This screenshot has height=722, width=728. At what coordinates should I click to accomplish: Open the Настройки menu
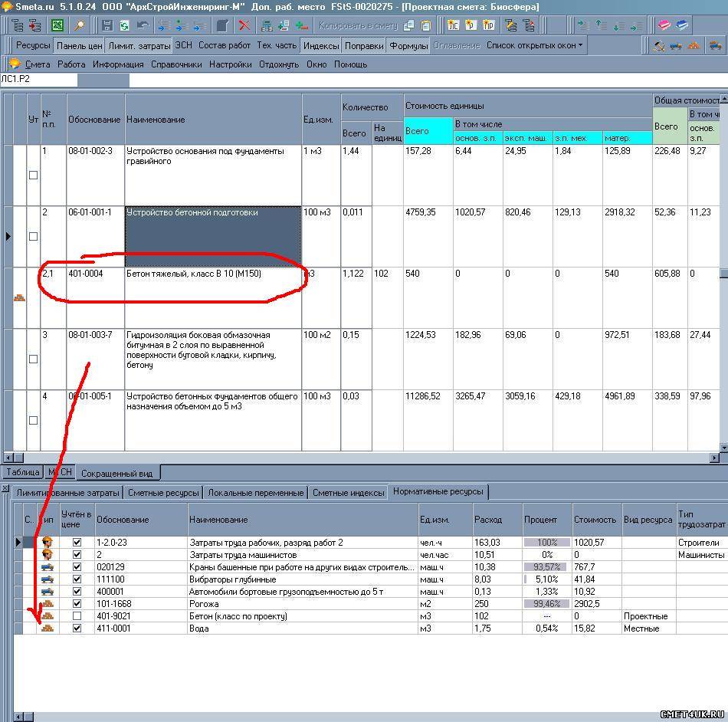coord(230,64)
